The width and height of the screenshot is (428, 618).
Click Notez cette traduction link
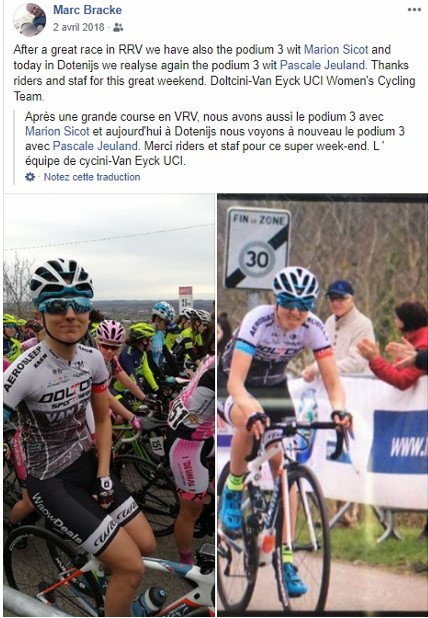click(x=92, y=177)
